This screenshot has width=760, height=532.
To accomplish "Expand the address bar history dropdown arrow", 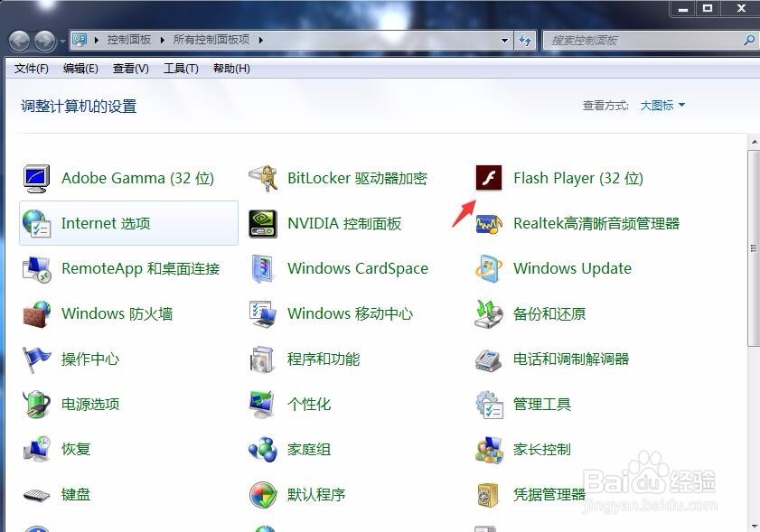I will 504,41.
